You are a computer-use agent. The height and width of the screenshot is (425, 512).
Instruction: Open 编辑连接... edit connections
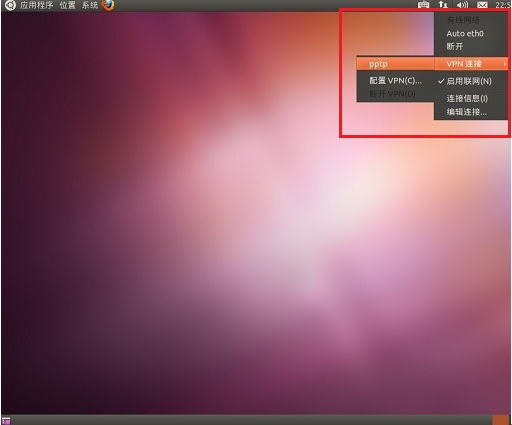point(471,112)
